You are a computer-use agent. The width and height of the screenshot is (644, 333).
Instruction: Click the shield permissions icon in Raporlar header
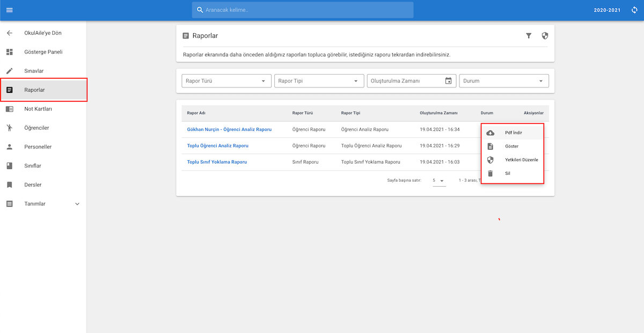click(545, 35)
